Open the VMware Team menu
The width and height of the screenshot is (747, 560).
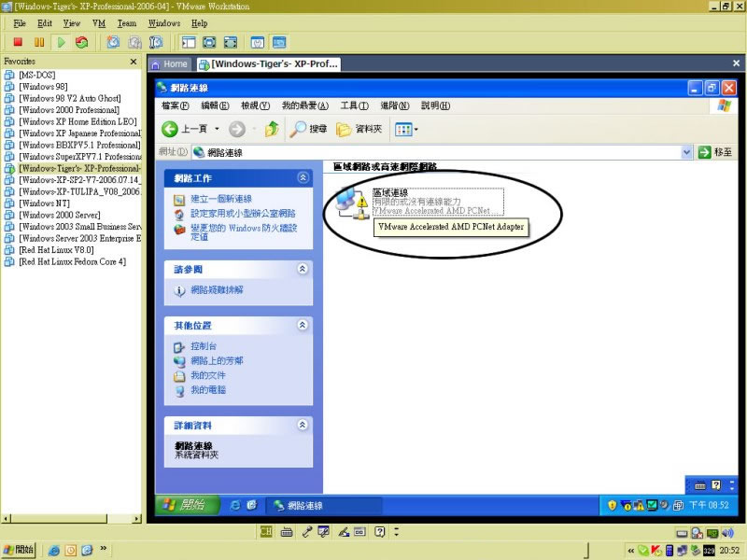pos(127,23)
